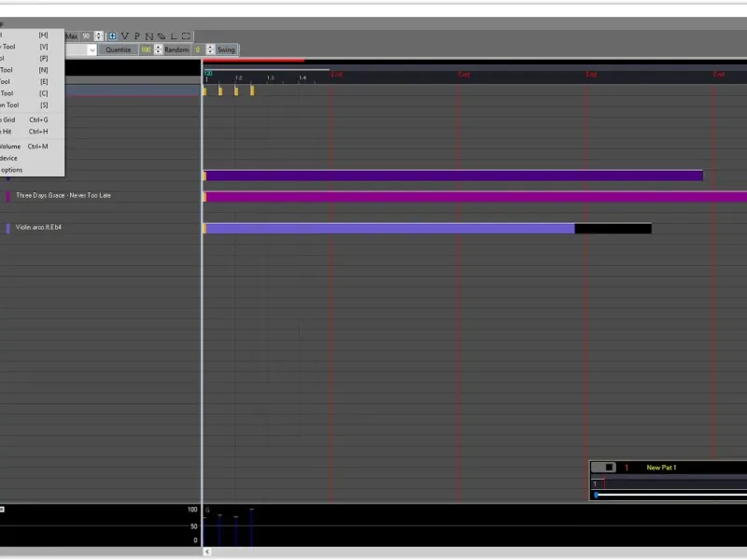Select the Three Days Grace - Never Too Late track
Image resolution: width=747 pixels, height=560 pixels.
pyautogui.click(x=63, y=196)
